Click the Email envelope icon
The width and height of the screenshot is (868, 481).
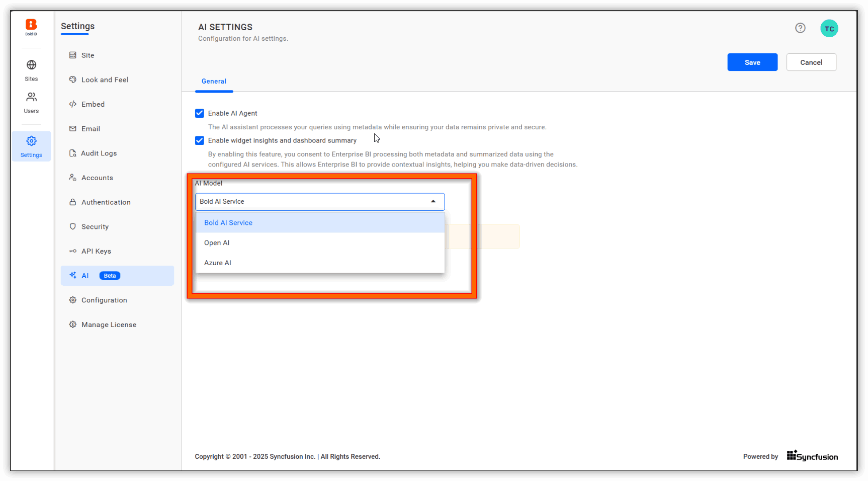(73, 129)
